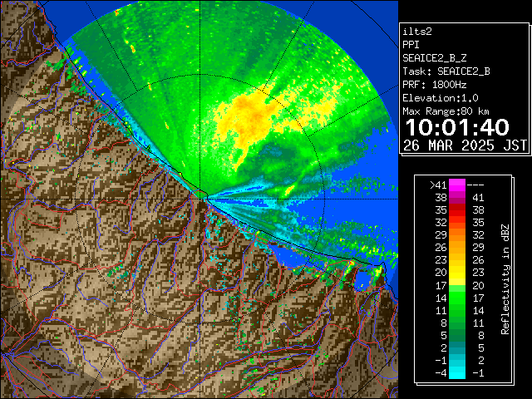Click the 'ilts2' site label

pyautogui.click(x=417, y=32)
